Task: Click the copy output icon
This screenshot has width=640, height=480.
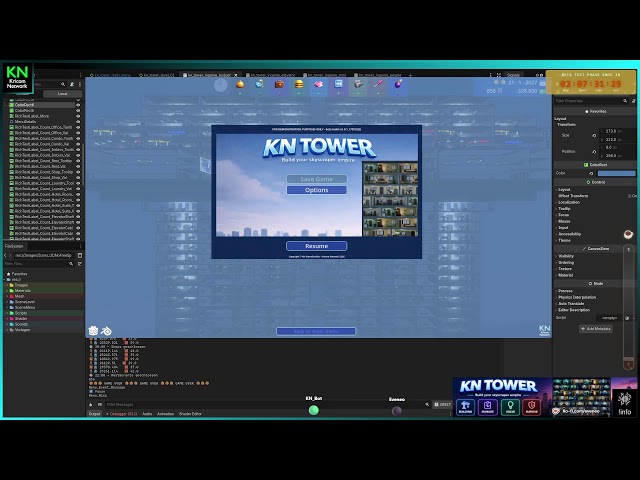Action: 100,404
